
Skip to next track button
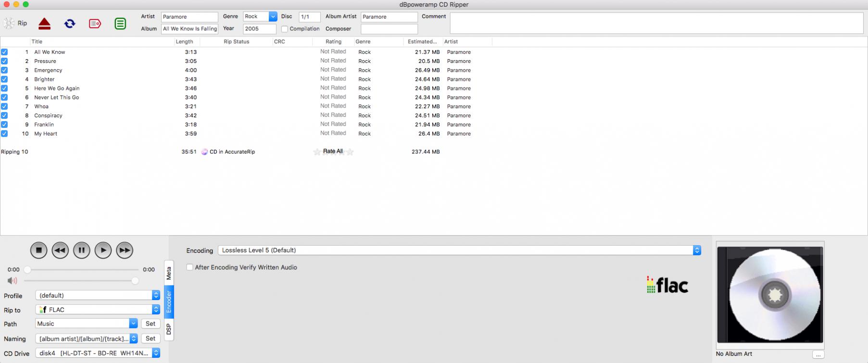point(125,250)
